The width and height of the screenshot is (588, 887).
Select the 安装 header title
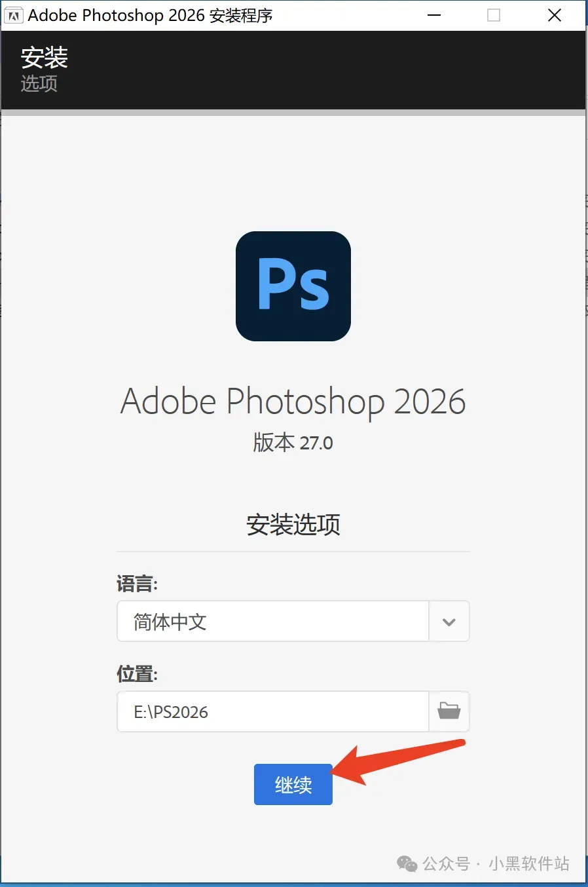pyautogui.click(x=45, y=58)
